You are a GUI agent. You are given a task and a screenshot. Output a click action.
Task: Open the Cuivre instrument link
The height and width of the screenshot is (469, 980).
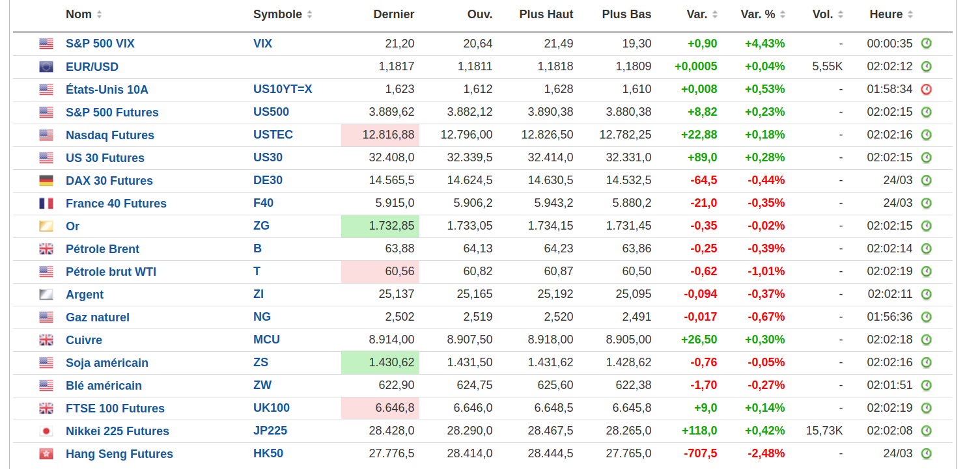click(x=84, y=340)
